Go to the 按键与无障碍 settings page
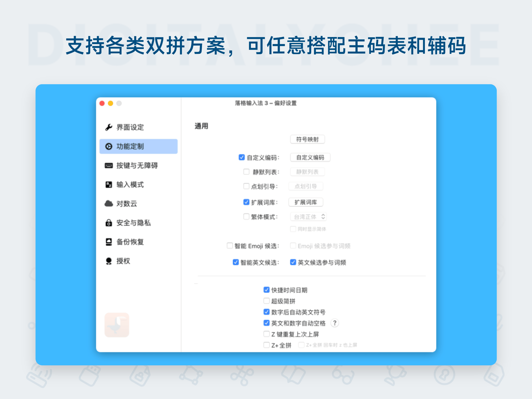The height and width of the screenshot is (399, 532). click(x=137, y=165)
